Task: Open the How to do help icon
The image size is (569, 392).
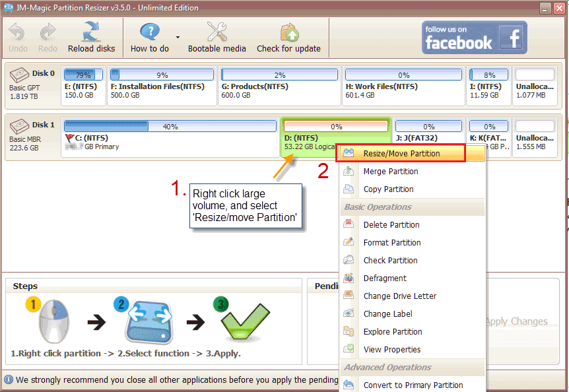Action: tap(149, 32)
